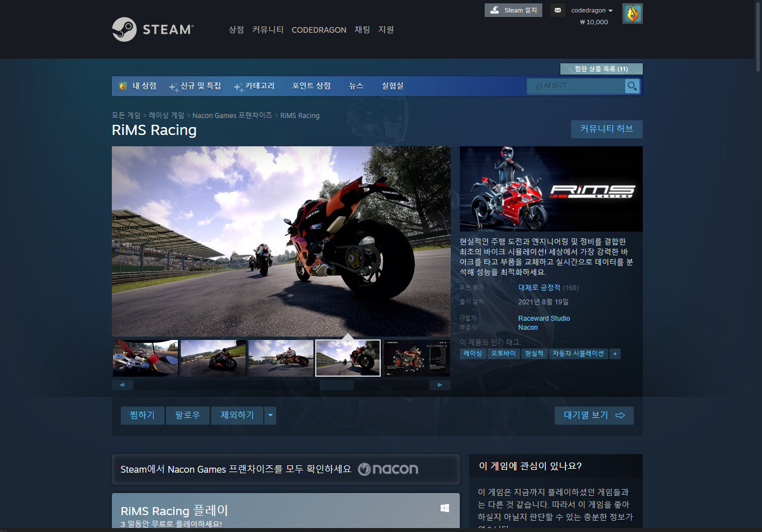Click the 찜하기 wishlist button

coord(142,415)
